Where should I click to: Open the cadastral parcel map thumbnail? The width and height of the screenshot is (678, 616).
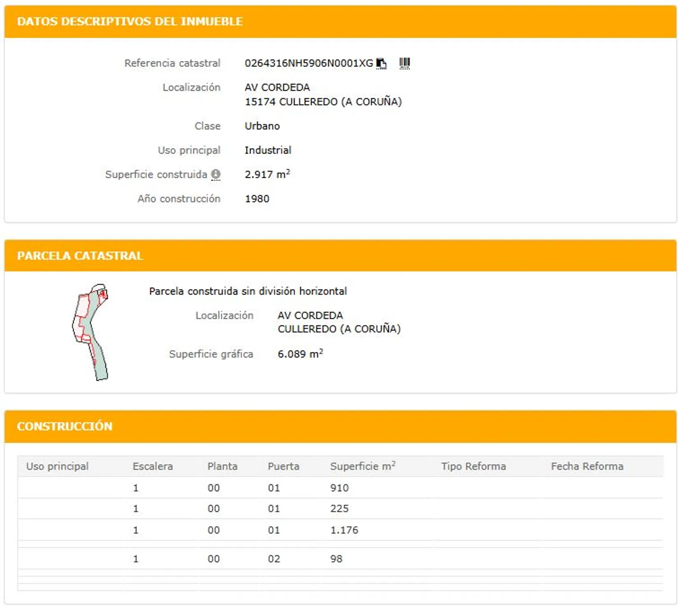[x=91, y=332]
